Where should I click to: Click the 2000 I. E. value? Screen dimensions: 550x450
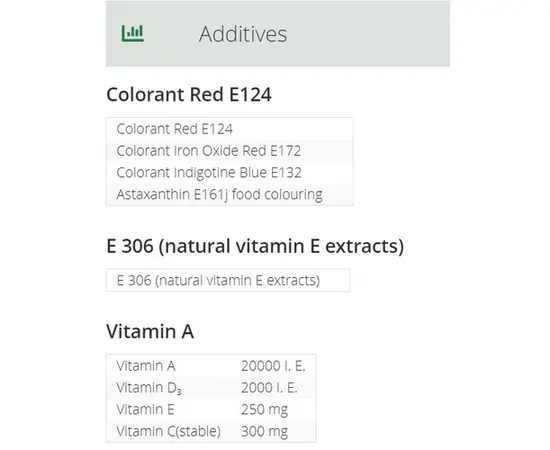click(269, 388)
